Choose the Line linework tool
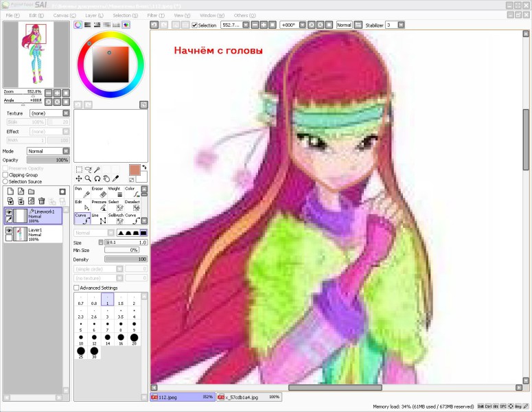 point(99,218)
